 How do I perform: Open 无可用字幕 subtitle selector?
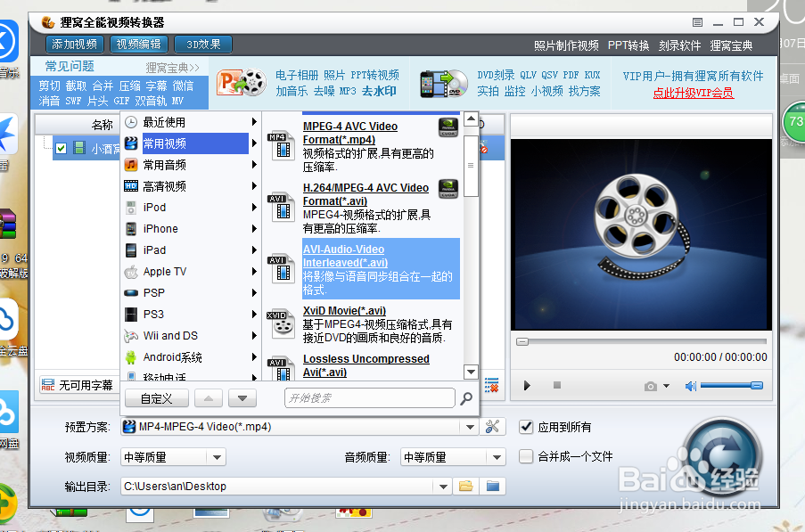78,385
